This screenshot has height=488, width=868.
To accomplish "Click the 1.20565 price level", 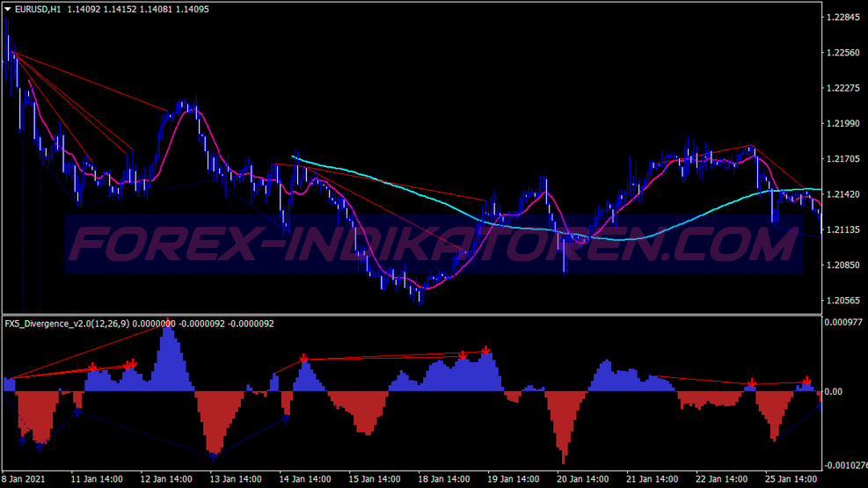I will click(x=843, y=301).
